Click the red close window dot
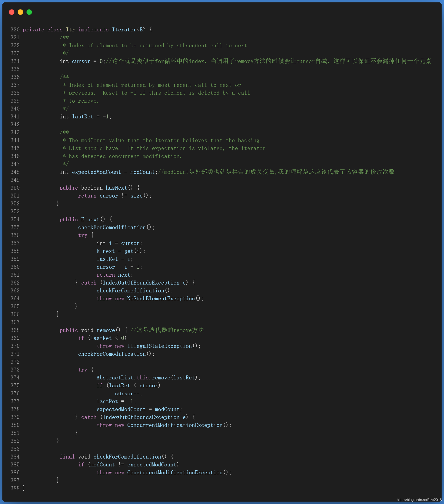444x504 pixels. click(12, 12)
